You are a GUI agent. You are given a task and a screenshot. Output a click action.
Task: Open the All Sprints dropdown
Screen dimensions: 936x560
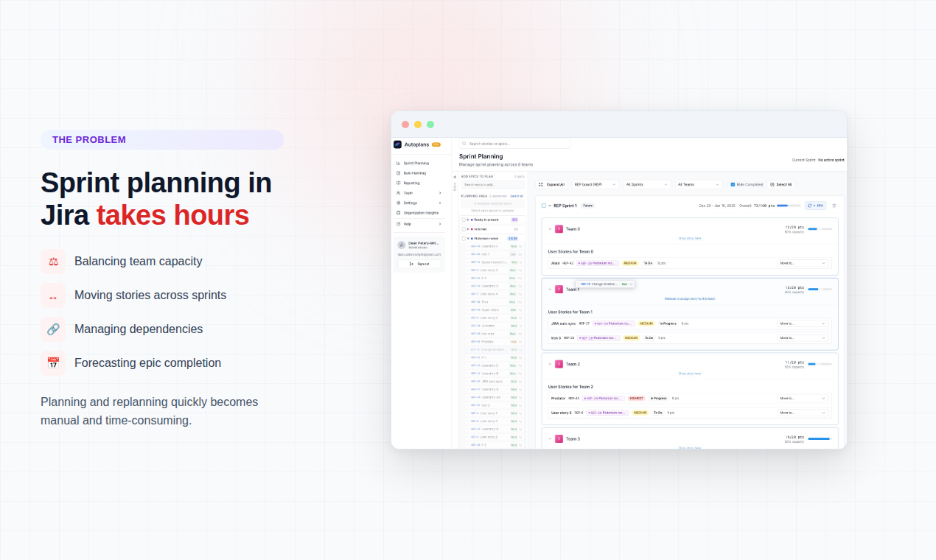pyautogui.click(x=647, y=184)
